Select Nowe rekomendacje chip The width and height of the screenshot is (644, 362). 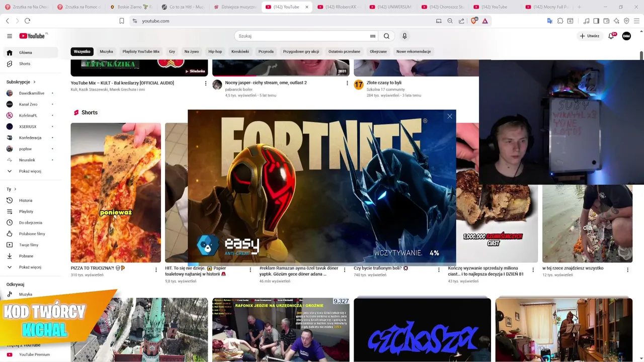[414, 51]
